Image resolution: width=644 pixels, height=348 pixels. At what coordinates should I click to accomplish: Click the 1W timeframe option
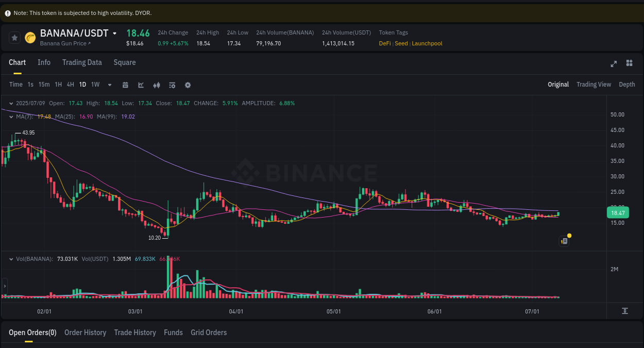point(95,85)
